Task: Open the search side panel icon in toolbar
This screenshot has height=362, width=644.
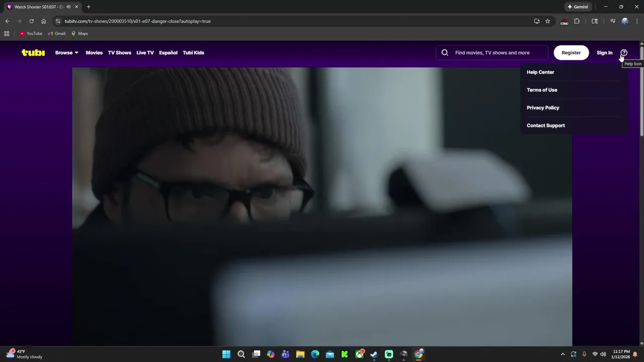Action: (x=595, y=21)
